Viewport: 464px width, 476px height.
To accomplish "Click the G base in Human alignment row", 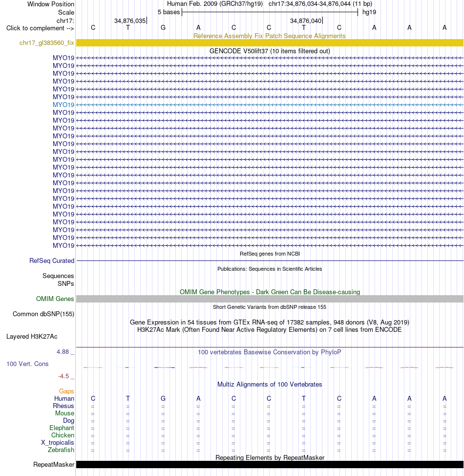I will 163,399.
